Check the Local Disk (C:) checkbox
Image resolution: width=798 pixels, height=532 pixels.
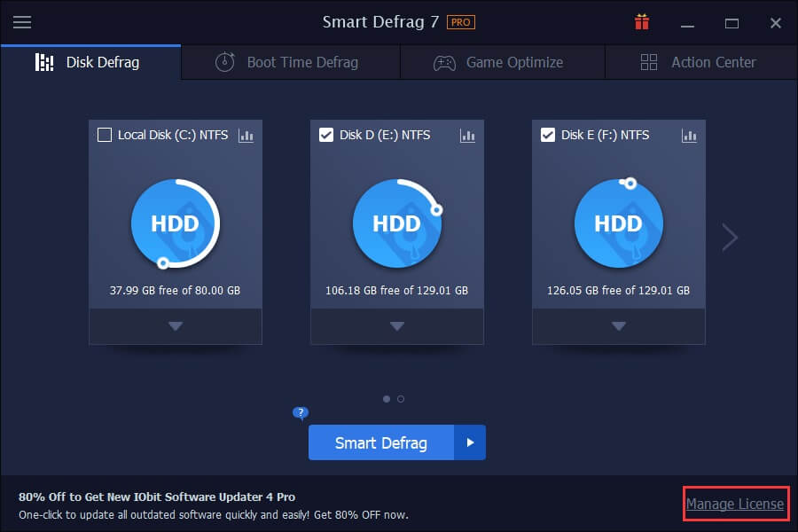(x=105, y=136)
